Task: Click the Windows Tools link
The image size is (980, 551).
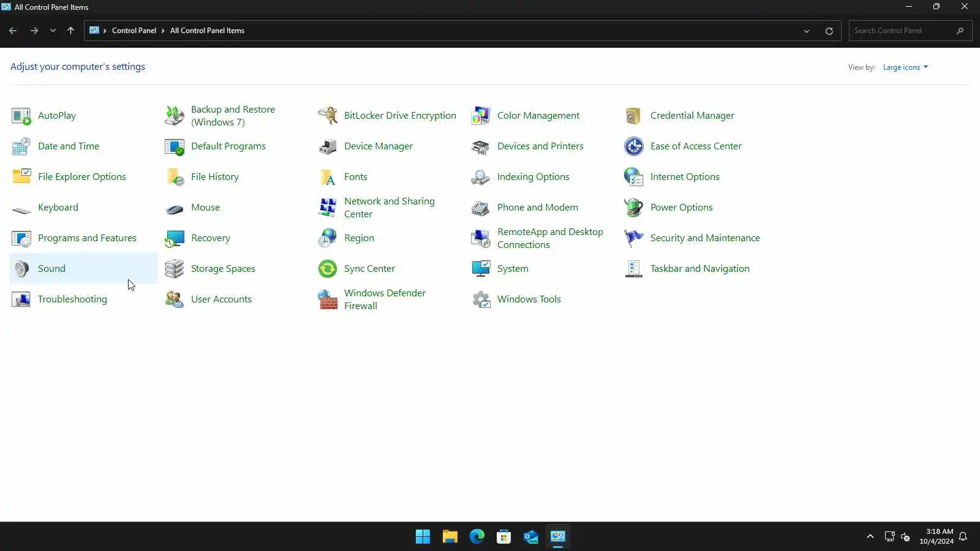Action: 529,299
